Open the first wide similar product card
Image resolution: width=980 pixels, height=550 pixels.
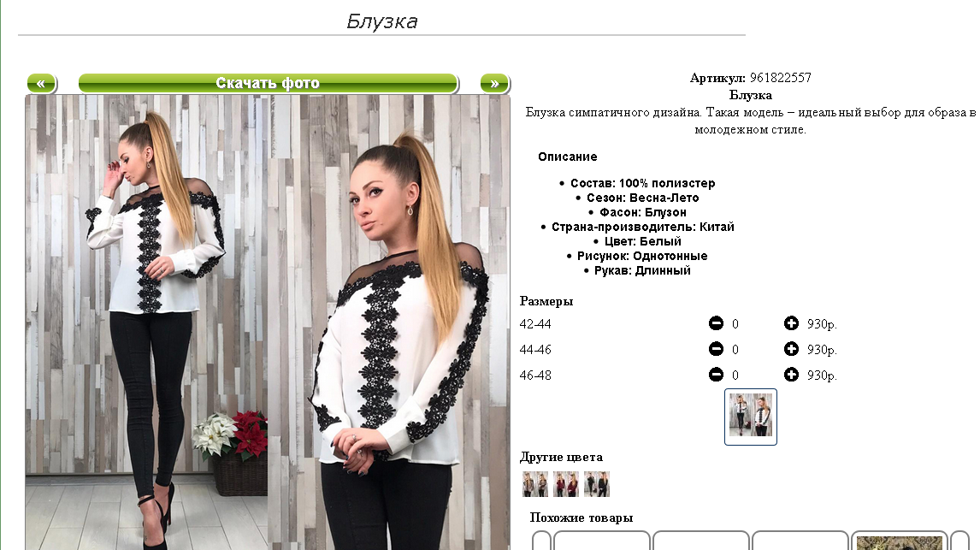click(x=602, y=541)
